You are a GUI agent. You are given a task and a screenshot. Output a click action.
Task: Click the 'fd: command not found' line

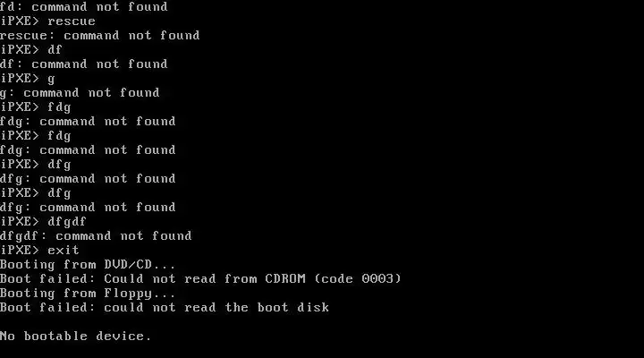(x=84, y=6)
